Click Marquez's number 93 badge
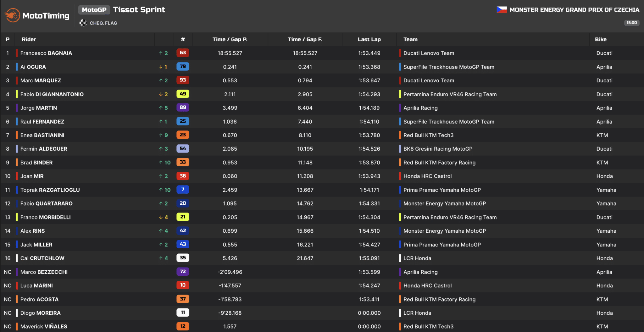This screenshot has width=644, height=332. tap(183, 80)
